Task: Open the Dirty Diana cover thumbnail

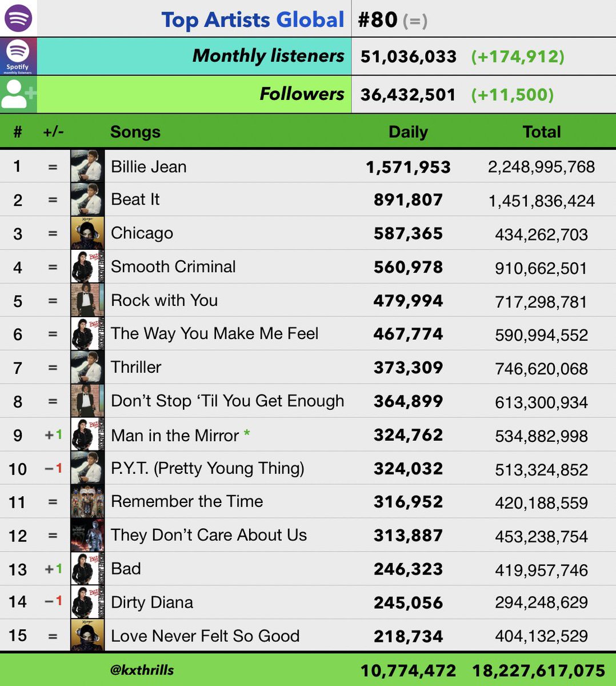Action: point(87,602)
